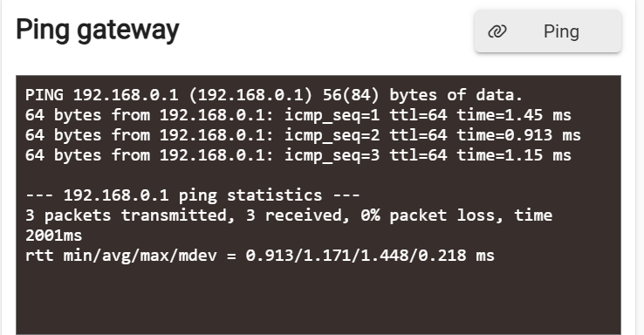Click the 0% packet loss text
The width and height of the screenshot is (644, 335).
coord(431,215)
